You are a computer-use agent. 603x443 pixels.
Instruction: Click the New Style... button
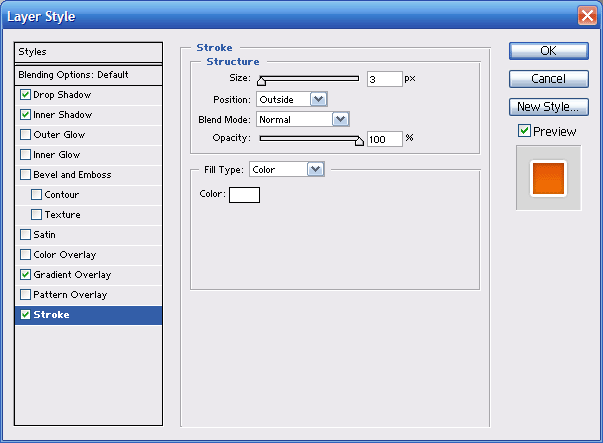[548, 106]
